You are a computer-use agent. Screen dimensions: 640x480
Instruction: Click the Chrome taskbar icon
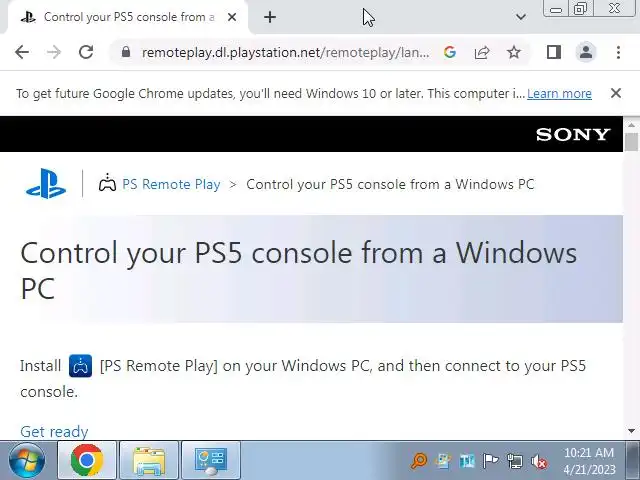tap(87, 460)
